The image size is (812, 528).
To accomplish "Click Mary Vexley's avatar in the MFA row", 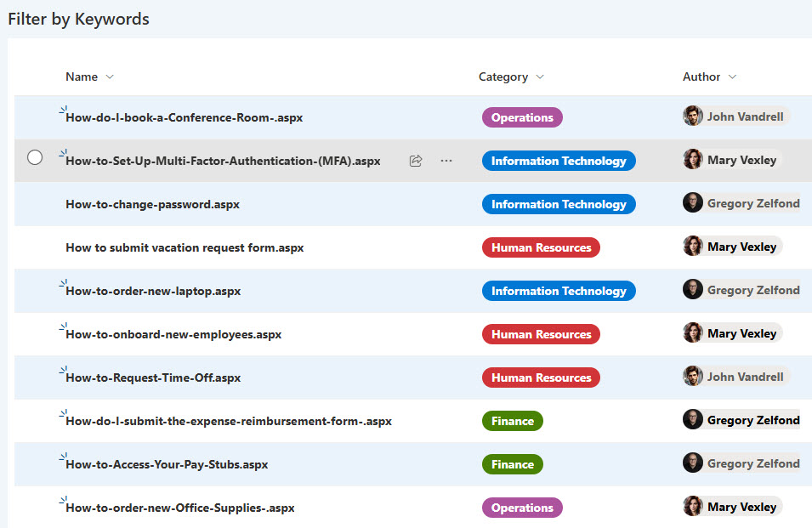I will (693, 160).
